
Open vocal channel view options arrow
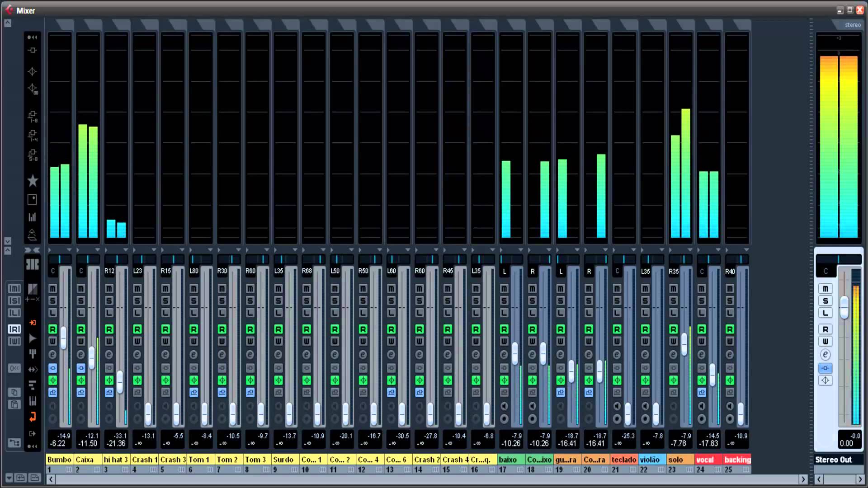[718, 250]
